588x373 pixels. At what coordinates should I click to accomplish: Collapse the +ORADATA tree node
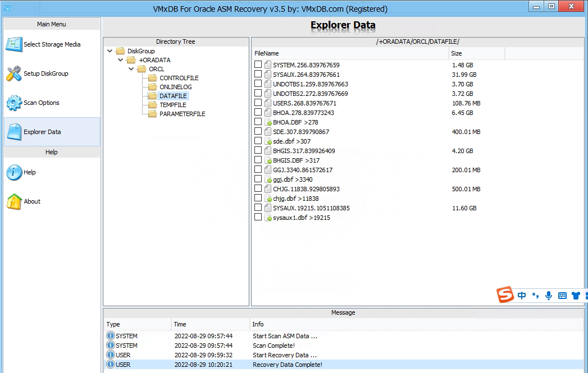coord(120,60)
